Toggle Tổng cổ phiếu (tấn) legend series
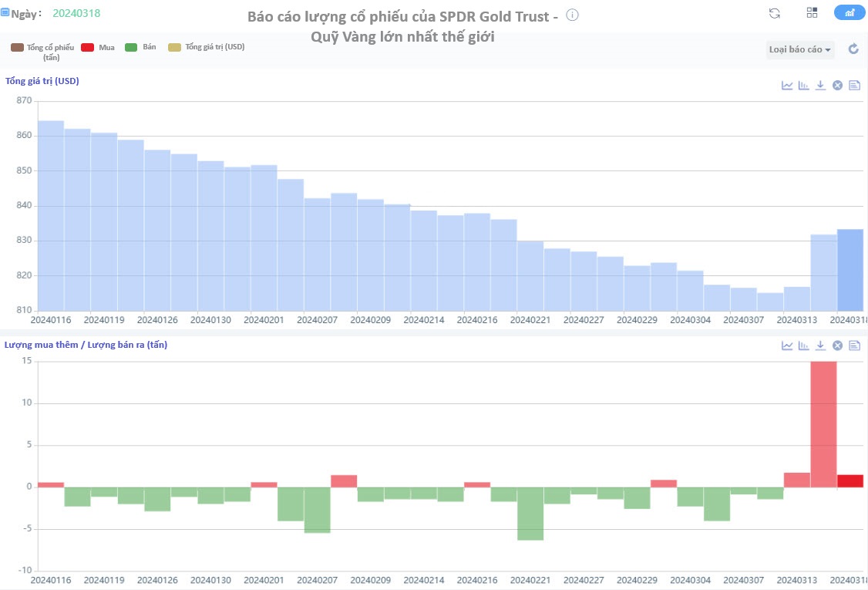 tap(42, 52)
